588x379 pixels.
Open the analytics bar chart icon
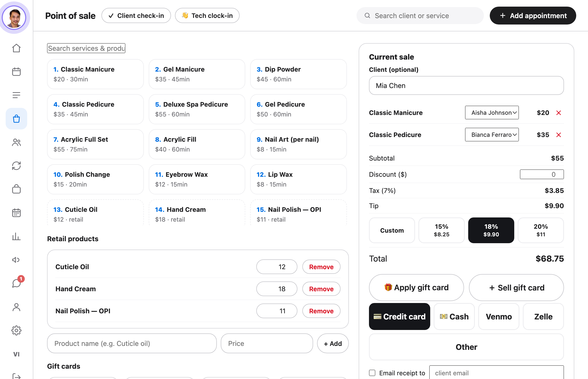pos(16,236)
